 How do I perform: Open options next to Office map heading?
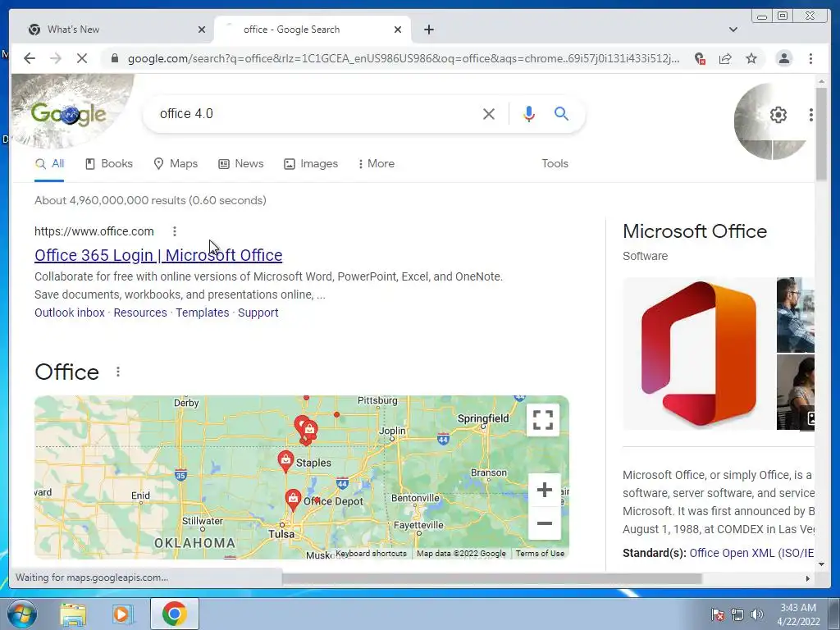[118, 372]
